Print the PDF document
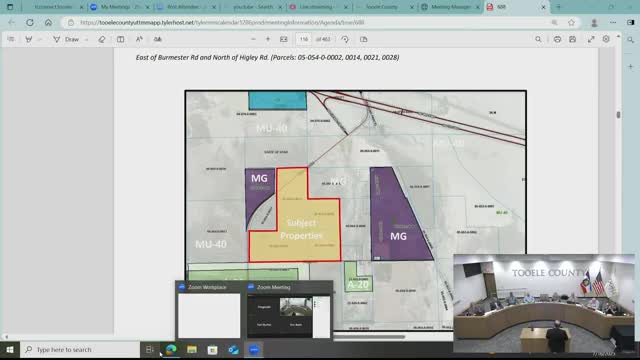 click(557, 39)
